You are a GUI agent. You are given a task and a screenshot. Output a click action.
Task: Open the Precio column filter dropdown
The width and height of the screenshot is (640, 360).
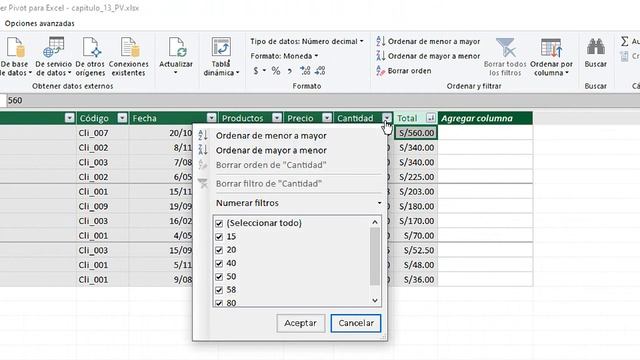point(327,118)
